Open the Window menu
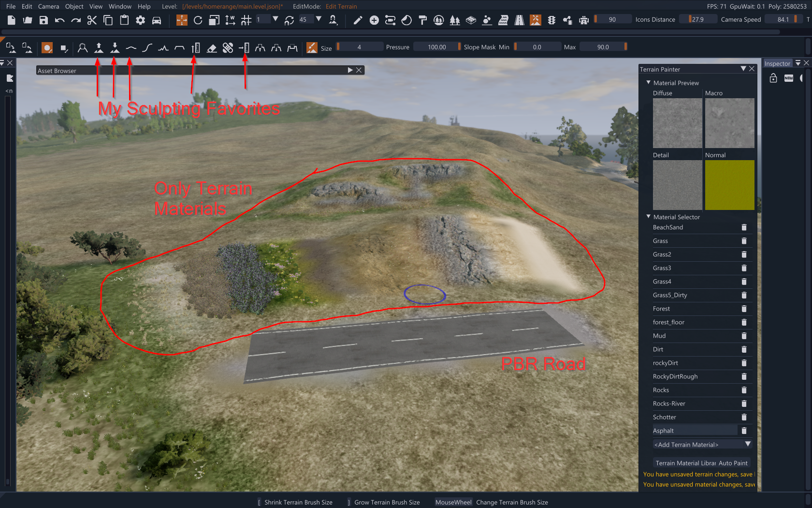 (x=120, y=6)
